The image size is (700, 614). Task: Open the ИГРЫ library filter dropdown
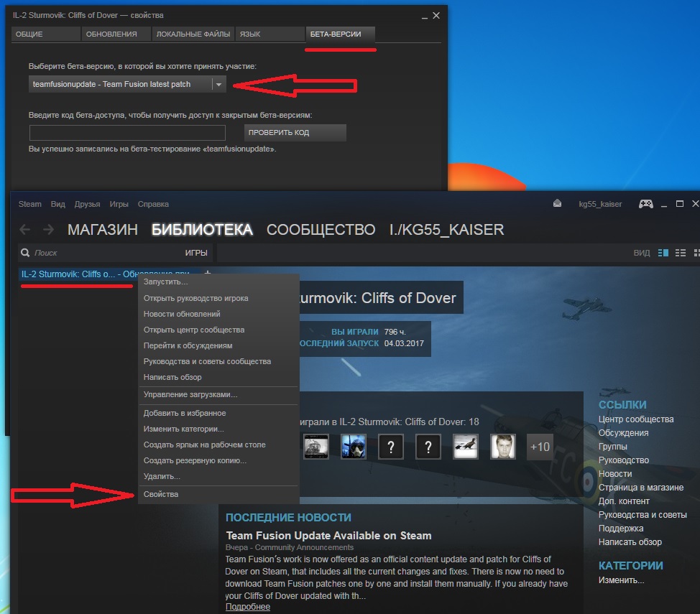point(196,253)
